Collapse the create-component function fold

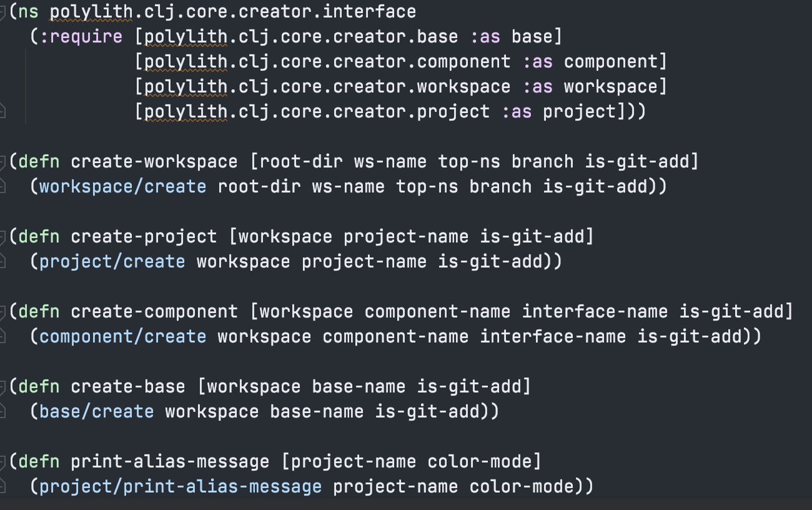pos(3,311)
